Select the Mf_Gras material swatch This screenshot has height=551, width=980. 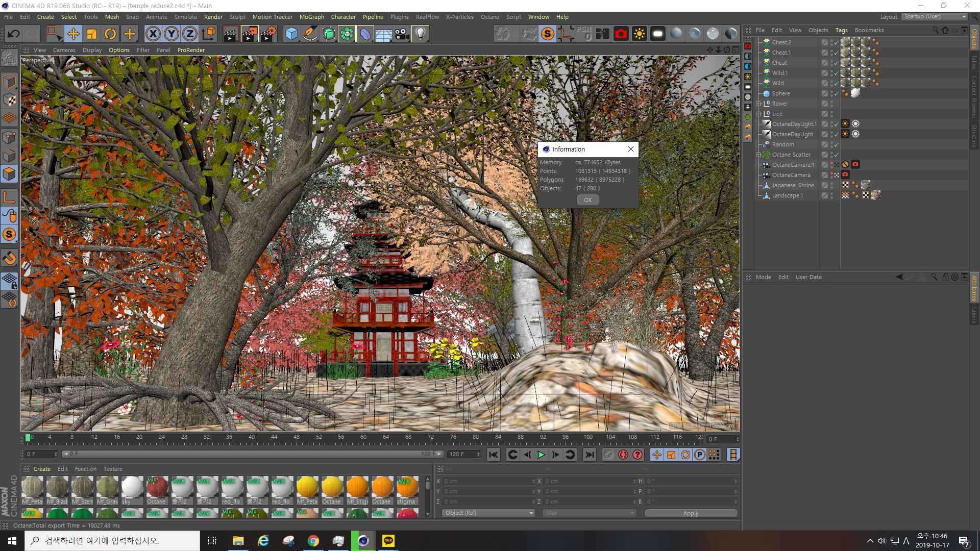[107, 490]
